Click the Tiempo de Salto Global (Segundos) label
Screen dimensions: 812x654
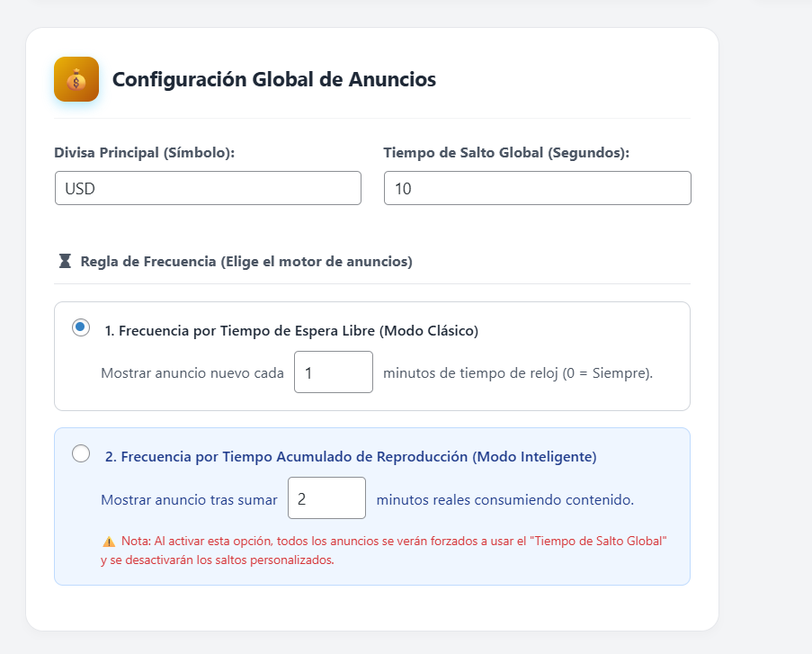pos(506,153)
